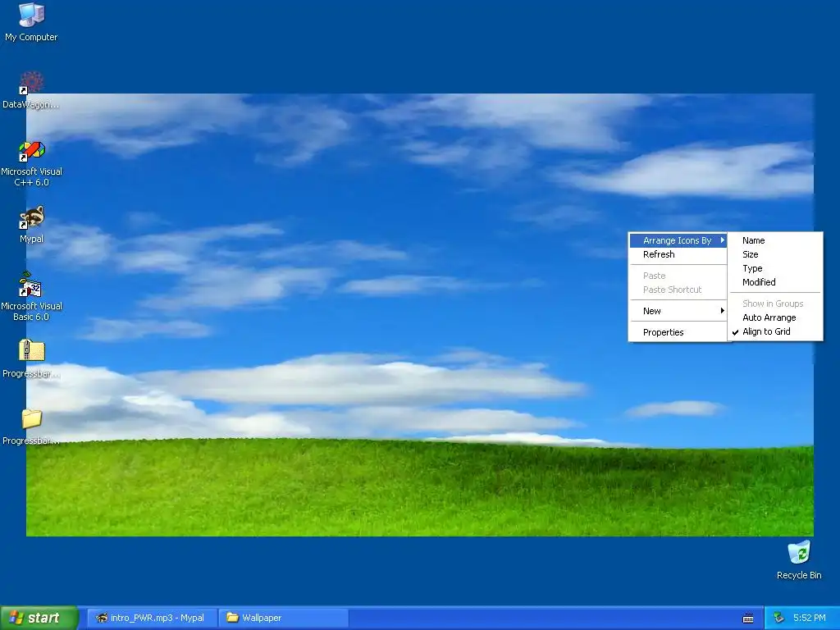Arrange icons by Modified

click(776, 282)
